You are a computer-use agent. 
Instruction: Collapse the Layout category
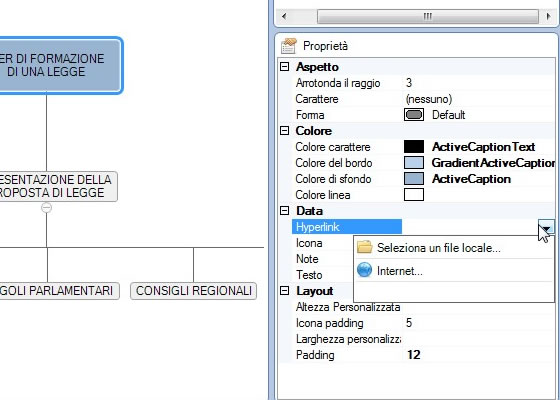[x=284, y=291]
